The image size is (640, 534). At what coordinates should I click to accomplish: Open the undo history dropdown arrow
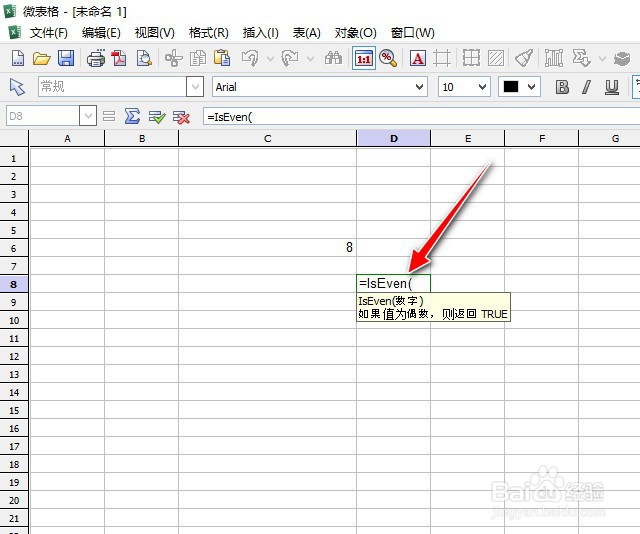click(270, 59)
